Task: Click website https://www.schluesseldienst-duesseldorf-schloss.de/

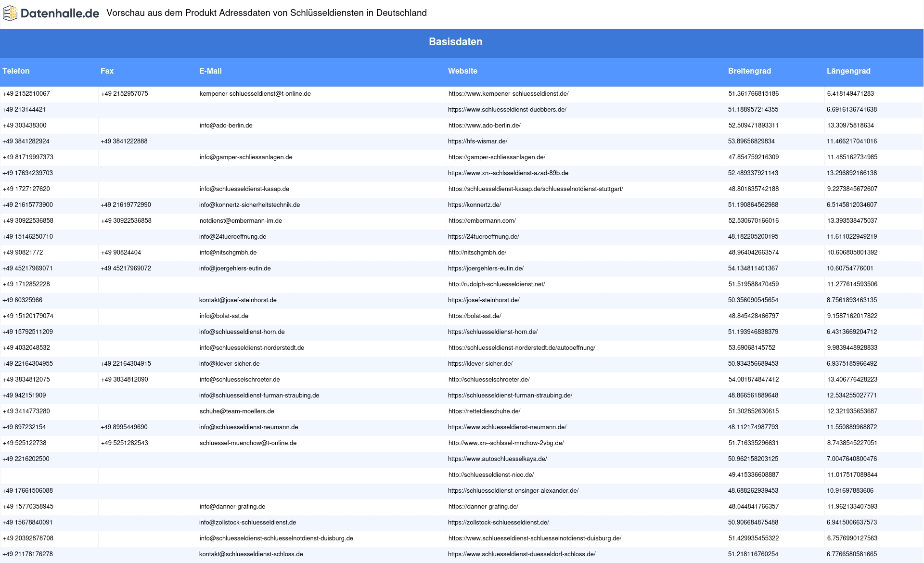Action: [522, 554]
